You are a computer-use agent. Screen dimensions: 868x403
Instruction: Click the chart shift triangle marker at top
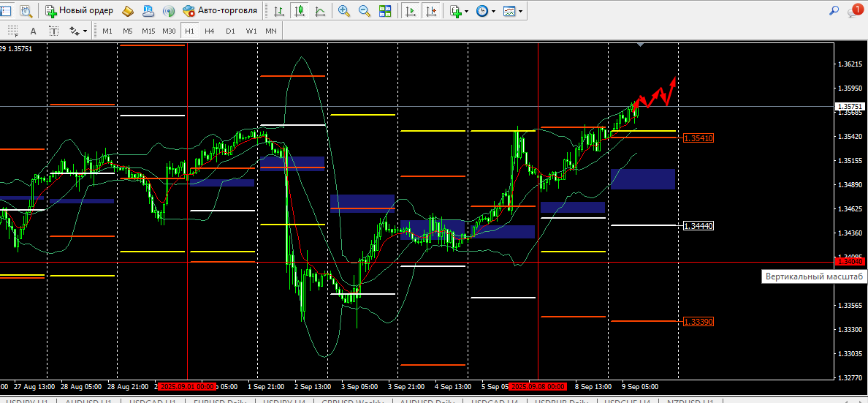point(641,45)
